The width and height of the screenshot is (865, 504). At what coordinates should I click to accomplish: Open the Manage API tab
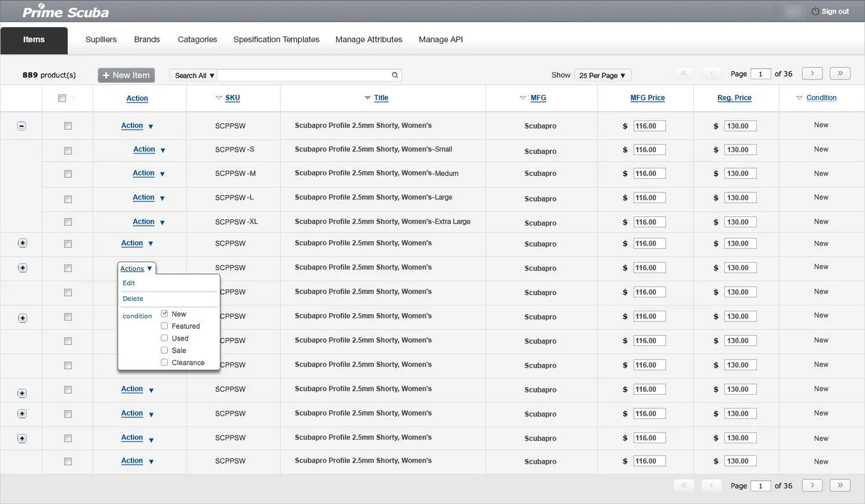pos(441,40)
